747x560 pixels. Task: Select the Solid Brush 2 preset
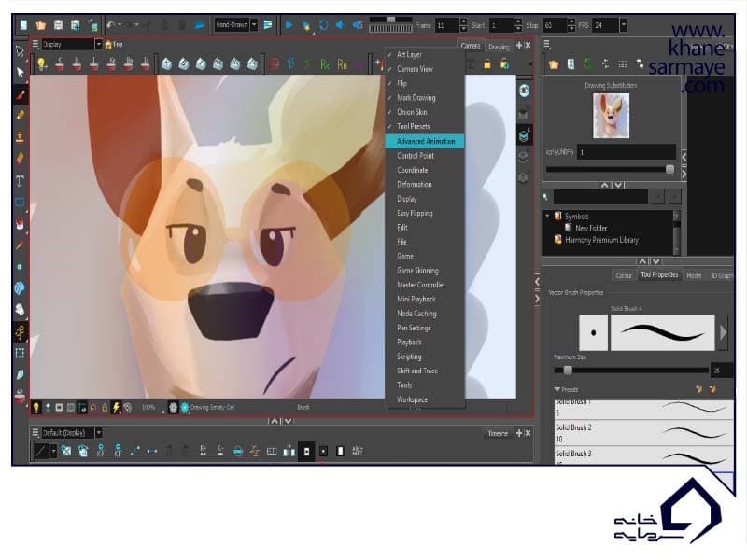pyautogui.click(x=643, y=432)
